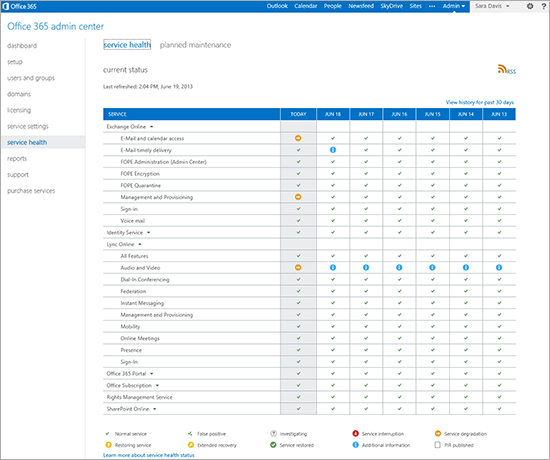The height and width of the screenshot is (460, 550).
Task: Click the Normal service legend checkmark
Action: click(x=108, y=434)
